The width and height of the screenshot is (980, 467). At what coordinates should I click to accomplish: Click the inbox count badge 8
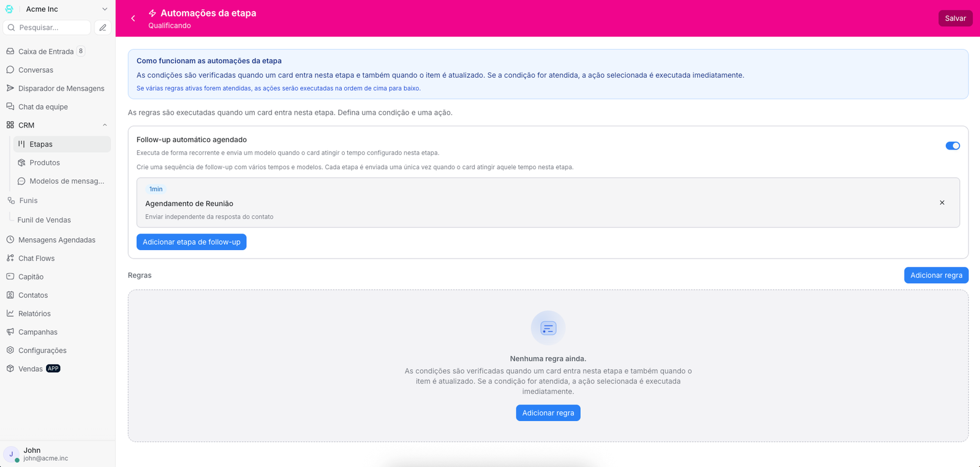(x=81, y=51)
